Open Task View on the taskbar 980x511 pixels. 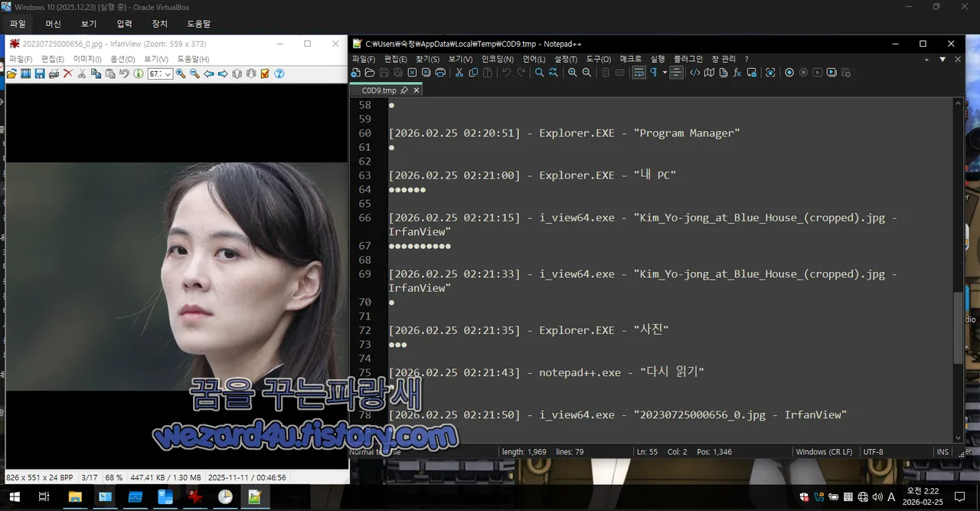44,497
